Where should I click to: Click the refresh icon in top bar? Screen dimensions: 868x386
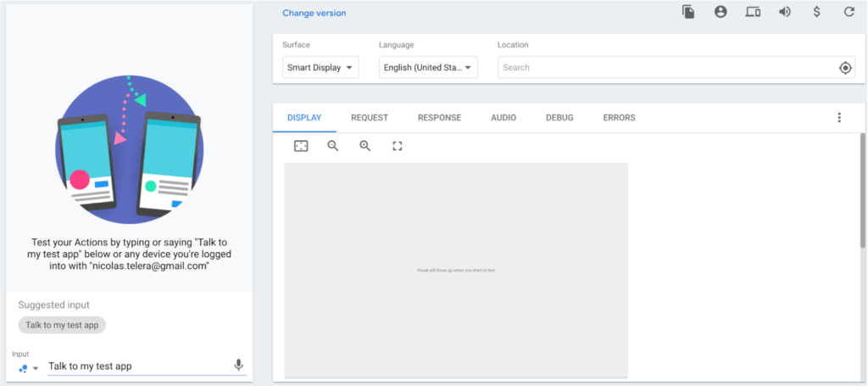point(849,12)
